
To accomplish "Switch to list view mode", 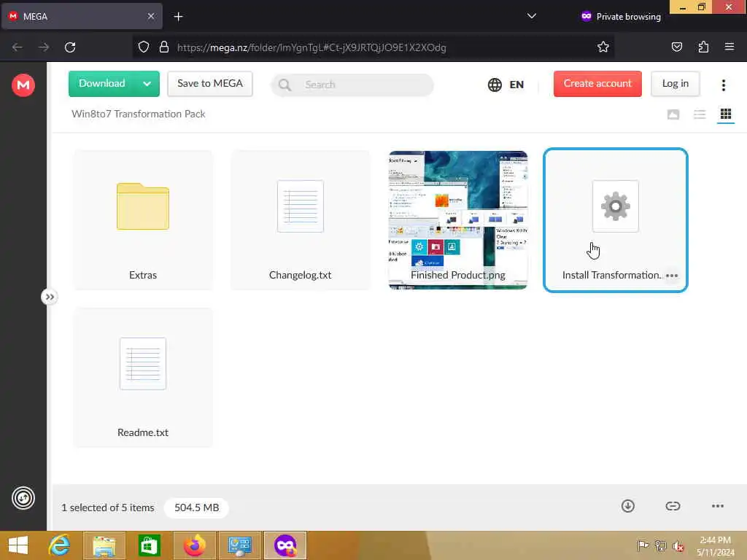I will point(700,114).
